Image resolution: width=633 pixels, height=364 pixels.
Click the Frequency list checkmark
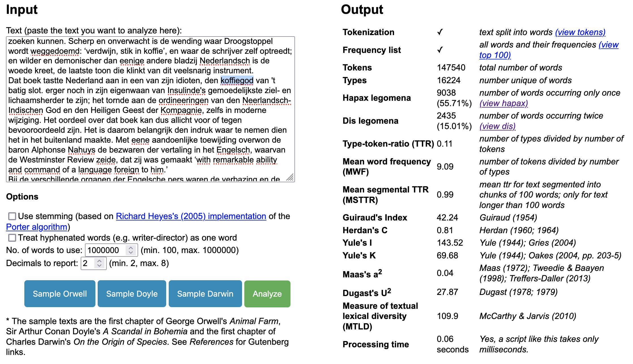[440, 50]
